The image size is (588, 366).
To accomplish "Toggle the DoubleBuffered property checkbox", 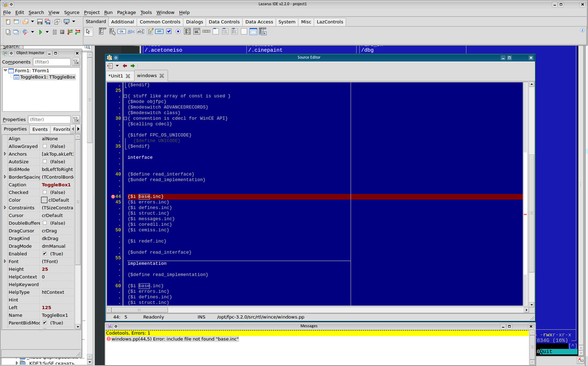I will (45, 223).
